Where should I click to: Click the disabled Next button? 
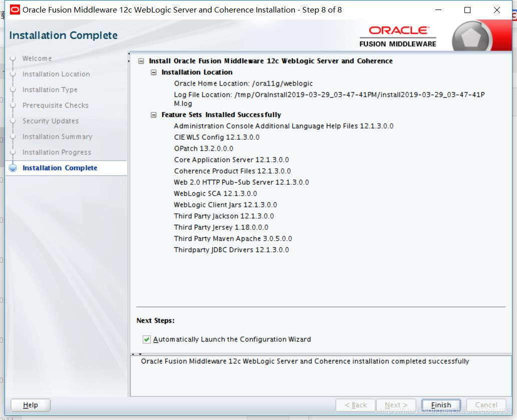coord(396,405)
